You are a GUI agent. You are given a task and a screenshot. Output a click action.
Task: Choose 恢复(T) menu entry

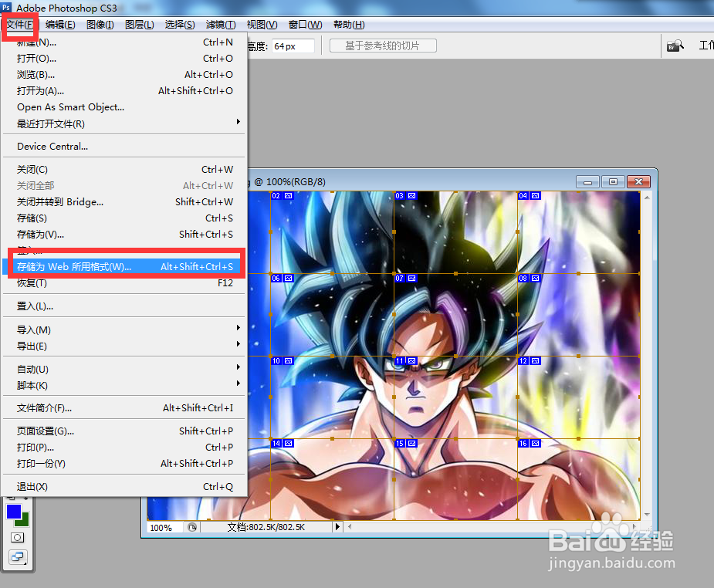124,283
